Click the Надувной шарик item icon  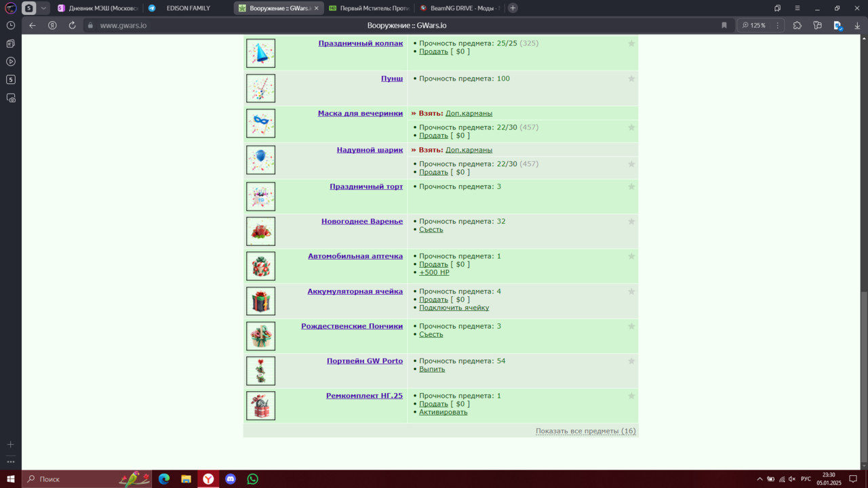pos(260,160)
